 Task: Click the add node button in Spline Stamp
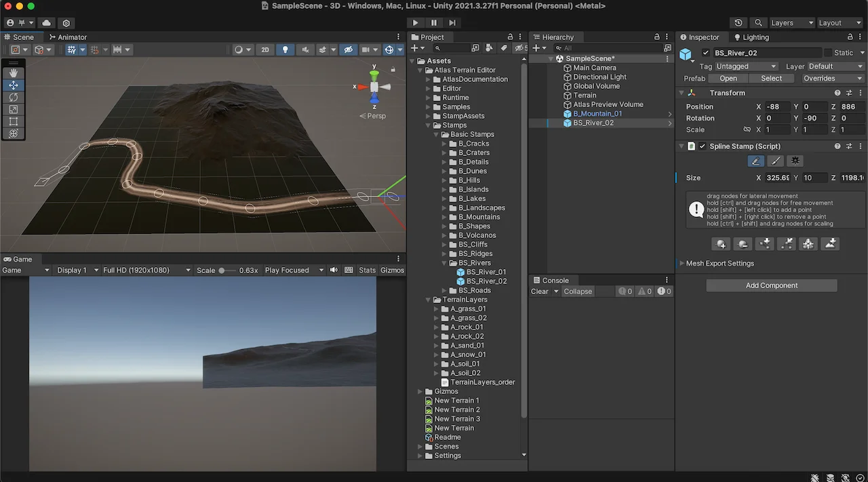click(x=721, y=244)
